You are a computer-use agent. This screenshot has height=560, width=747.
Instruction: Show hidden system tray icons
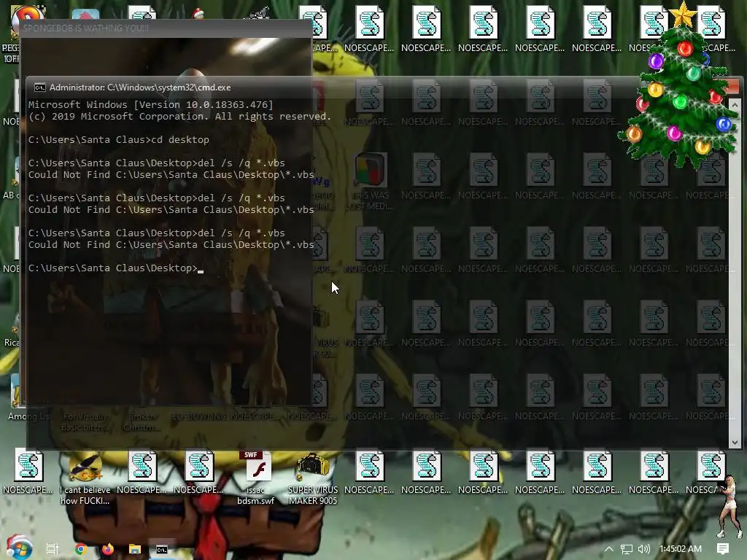609,549
